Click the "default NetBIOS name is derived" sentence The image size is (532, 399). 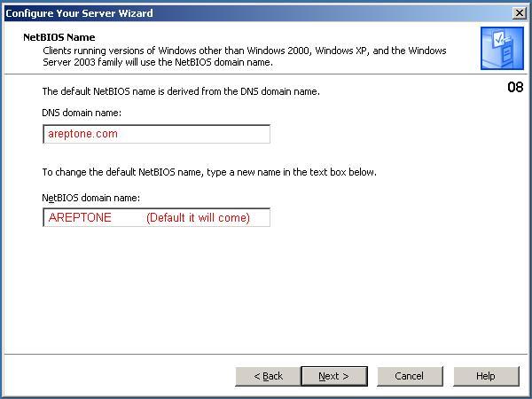coord(181,91)
